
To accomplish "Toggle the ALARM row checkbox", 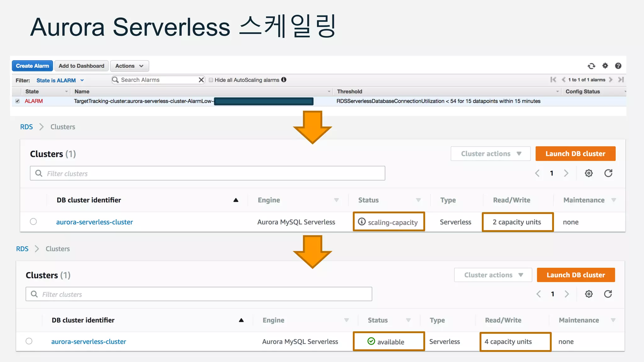I will tap(18, 101).
